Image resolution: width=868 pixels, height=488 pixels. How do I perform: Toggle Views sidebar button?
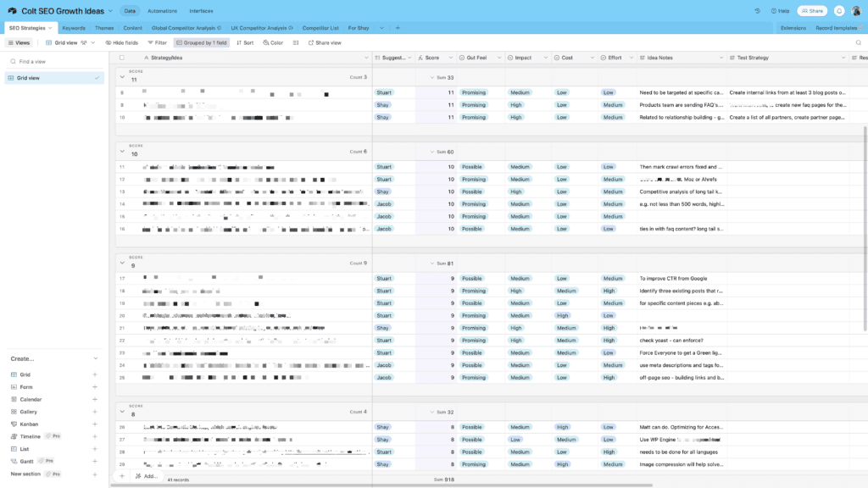click(x=19, y=42)
